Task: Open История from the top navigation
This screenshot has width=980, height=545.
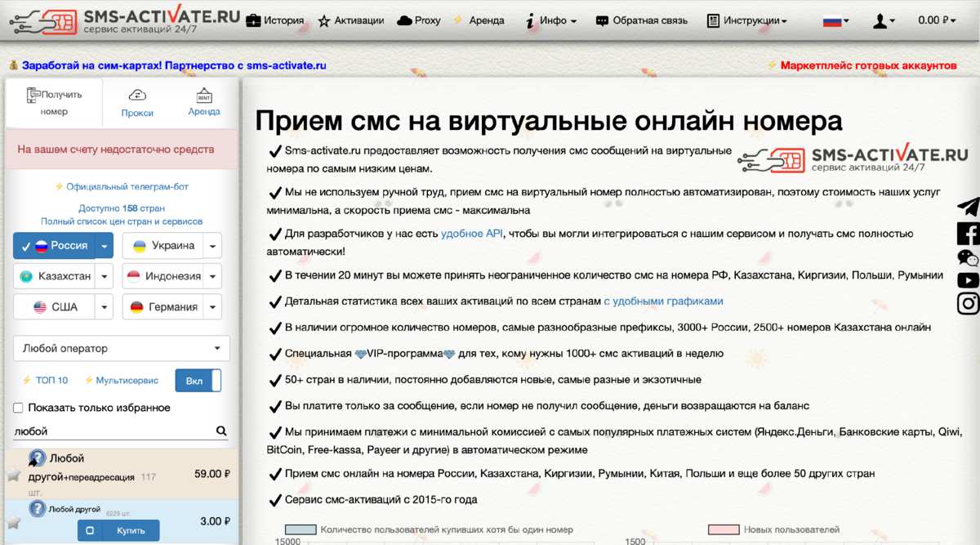Action: pos(274,20)
